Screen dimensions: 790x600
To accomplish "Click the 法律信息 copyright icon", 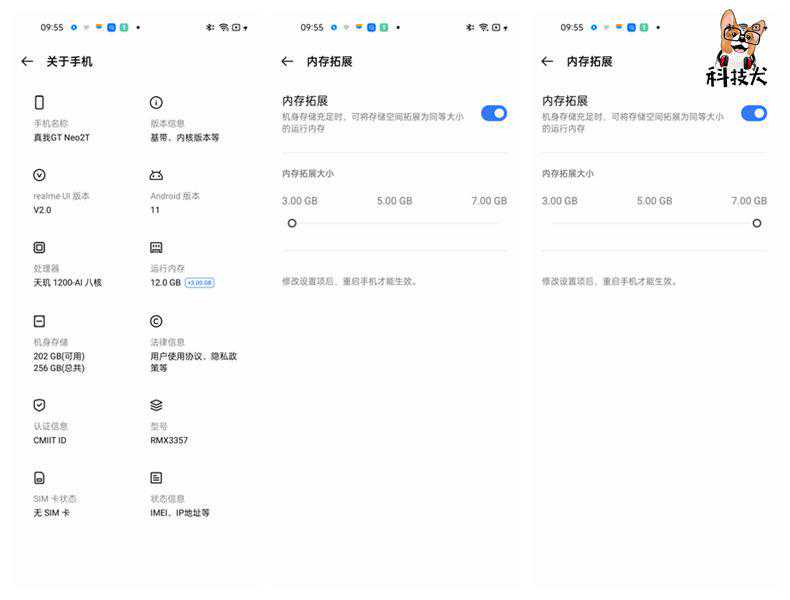I will click(156, 321).
